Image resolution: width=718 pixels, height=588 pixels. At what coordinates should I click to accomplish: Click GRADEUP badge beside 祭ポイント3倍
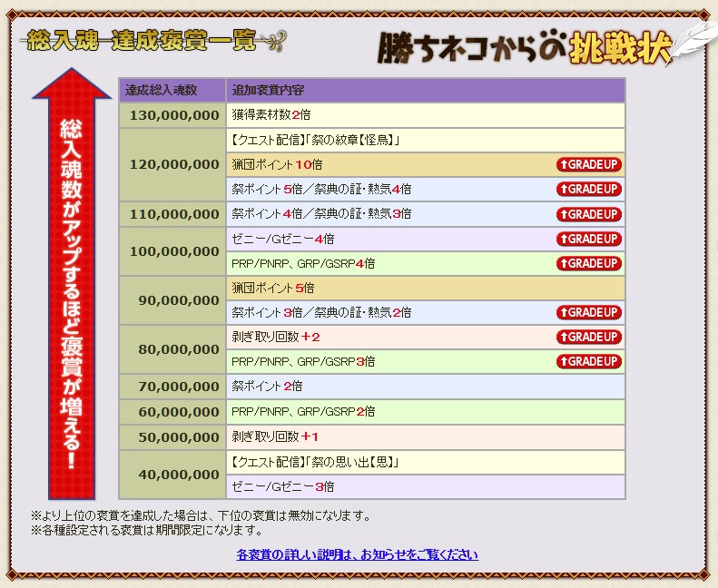click(x=589, y=312)
